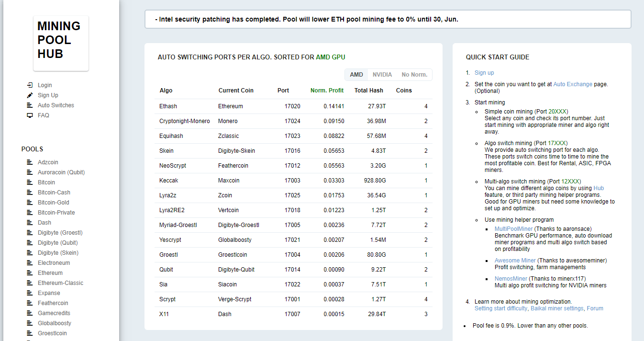Open the Expanse pool in sidebar
Screen dimensions: 644x341
49,293
